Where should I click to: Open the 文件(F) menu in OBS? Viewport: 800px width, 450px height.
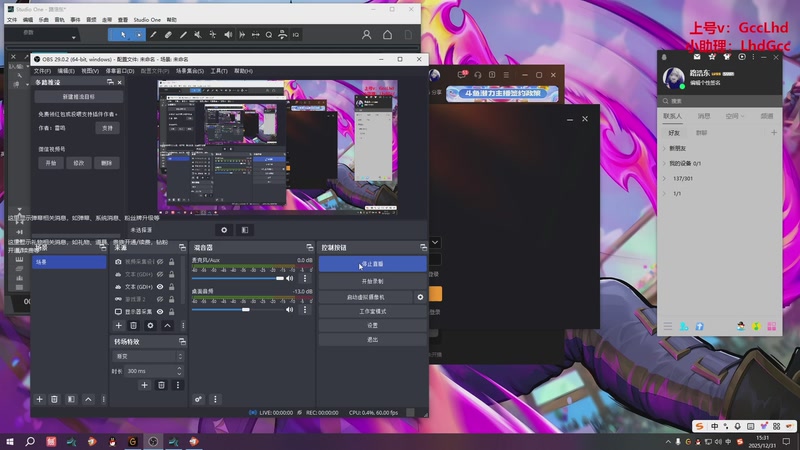42,71
